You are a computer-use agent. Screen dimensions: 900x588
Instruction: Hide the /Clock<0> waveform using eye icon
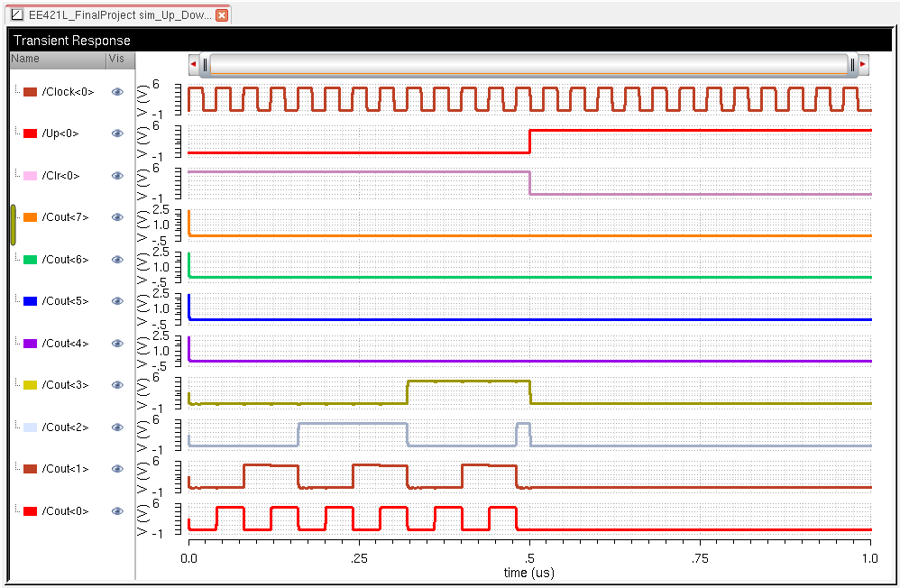117,92
